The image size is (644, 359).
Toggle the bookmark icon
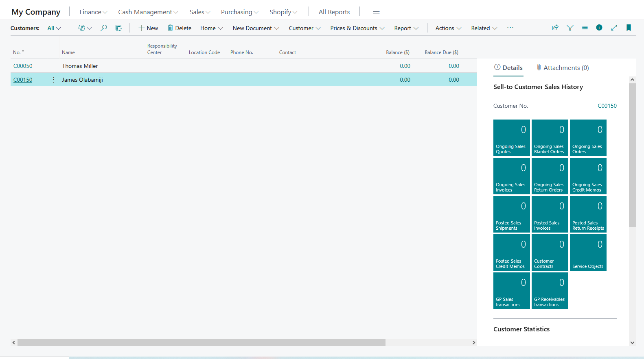(x=629, y=28)
